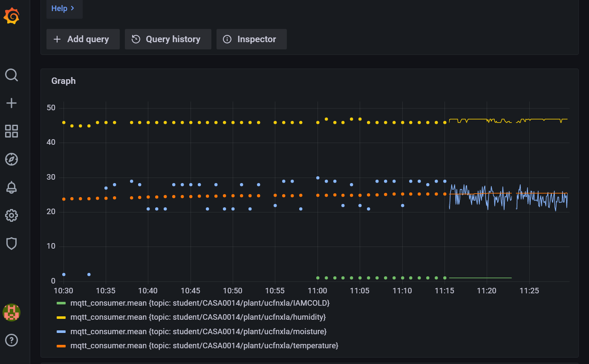Open the Query history panel
Image resolution: width=589 pixels, height=364 pixels.
pyautogui.click(x=168, y=39)
